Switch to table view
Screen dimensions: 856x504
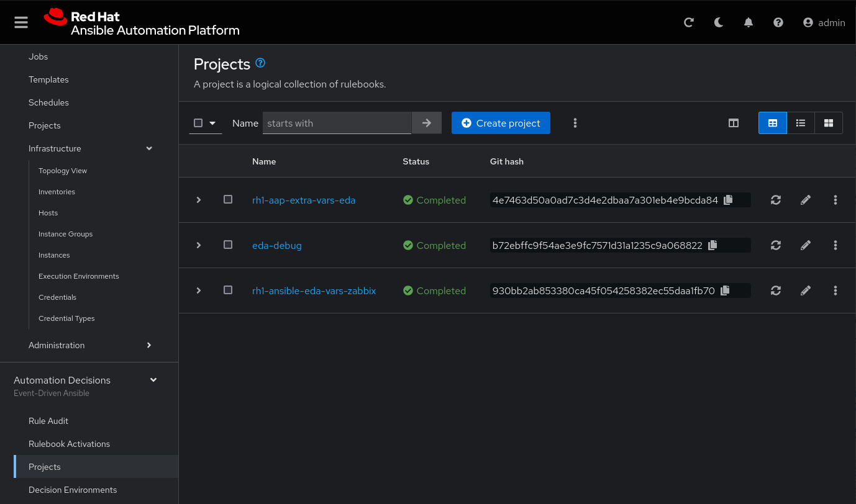pyautogui.click(x=773, y=123)
